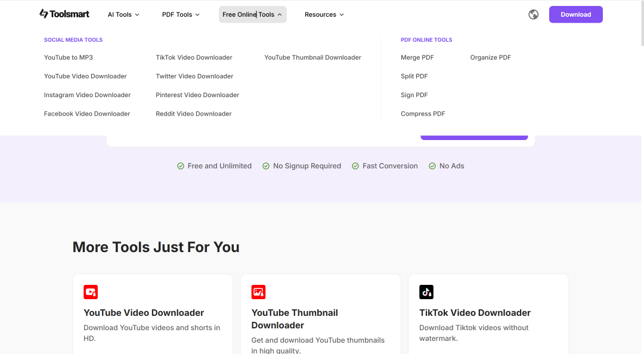Click the Free and Unlimited text

(219, 166)
